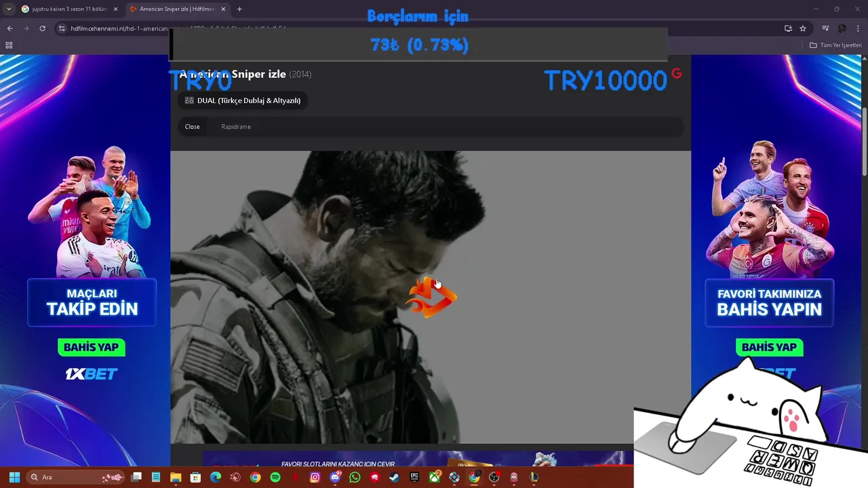Close the jujutsu kaisen tab
Screen dimensions: 868x488
(115, 9)
